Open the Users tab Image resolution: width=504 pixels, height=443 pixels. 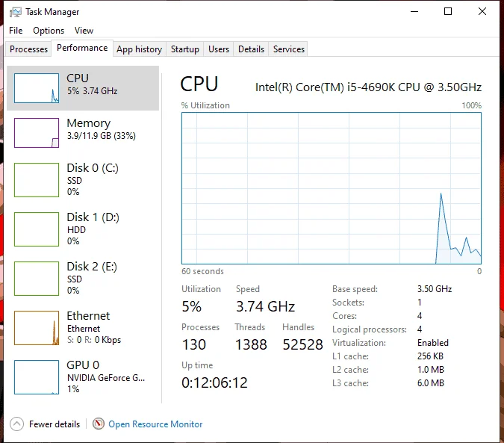click(x=219, y=49)
